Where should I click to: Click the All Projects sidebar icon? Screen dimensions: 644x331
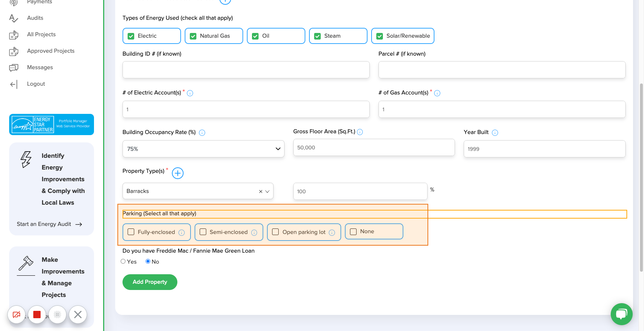pyautogui.click(x=14, y=35)
